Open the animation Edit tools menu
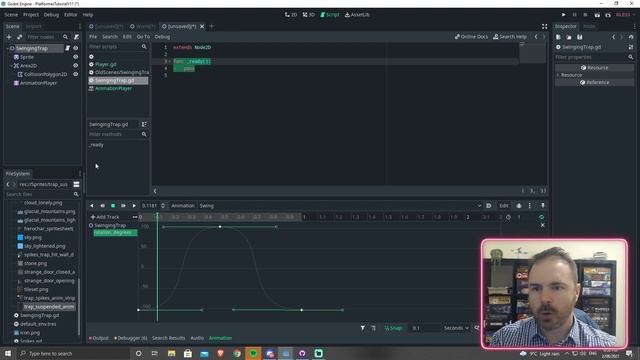Viewport: 640px width, 360px height. point(504,206)
